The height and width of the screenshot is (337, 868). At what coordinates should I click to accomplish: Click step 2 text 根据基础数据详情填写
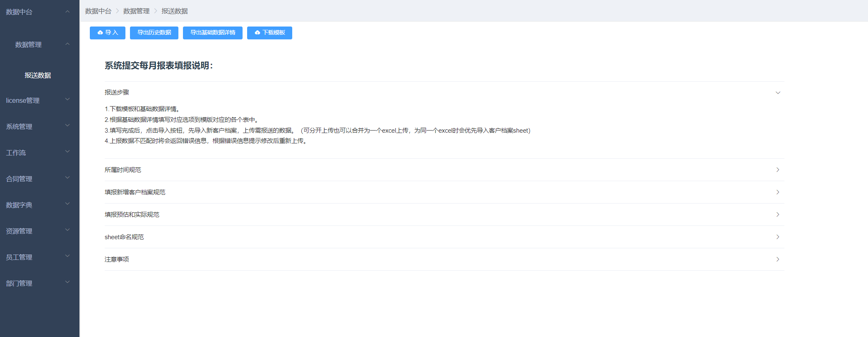[183, 120]
